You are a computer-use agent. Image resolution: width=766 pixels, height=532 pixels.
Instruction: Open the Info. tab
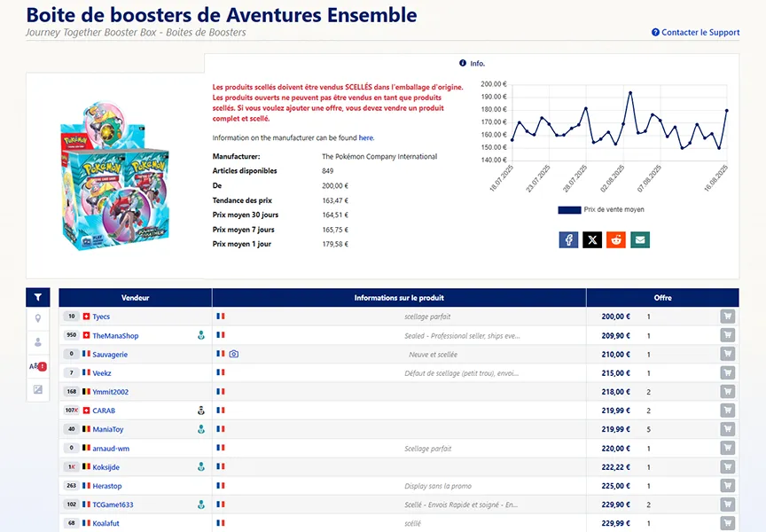pyautogui.click(x=472, y=64)
